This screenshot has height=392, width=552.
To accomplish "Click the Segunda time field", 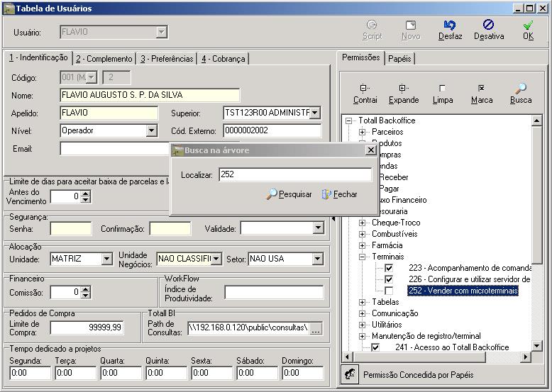I will (x=31, y=373).
